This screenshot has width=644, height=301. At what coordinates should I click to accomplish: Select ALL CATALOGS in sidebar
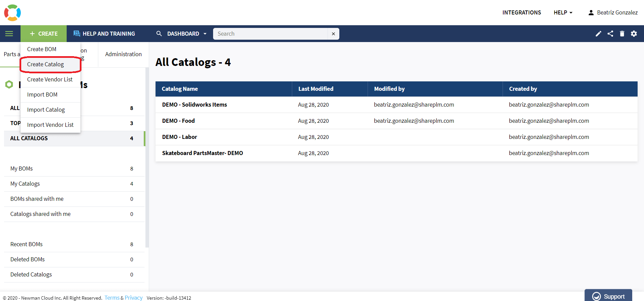(74, 138)
